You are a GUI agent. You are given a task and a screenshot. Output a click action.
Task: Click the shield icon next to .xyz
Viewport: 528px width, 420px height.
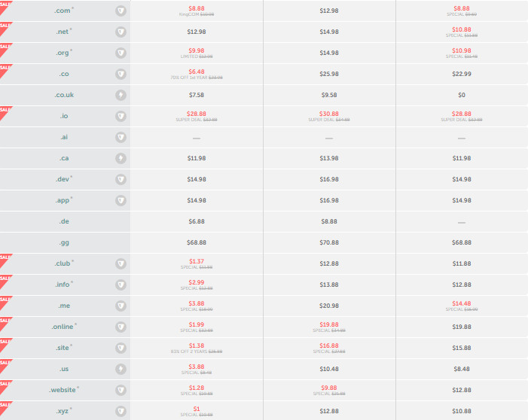121,411
